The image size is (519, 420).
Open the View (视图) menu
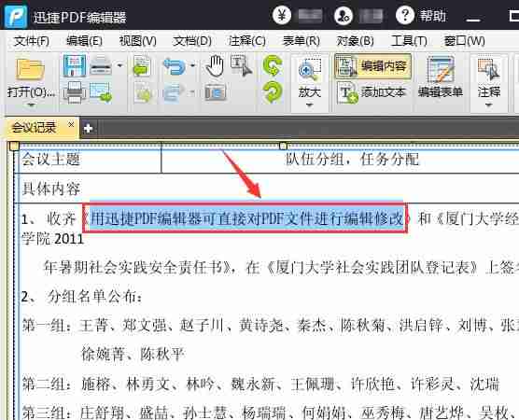[138, 41]
